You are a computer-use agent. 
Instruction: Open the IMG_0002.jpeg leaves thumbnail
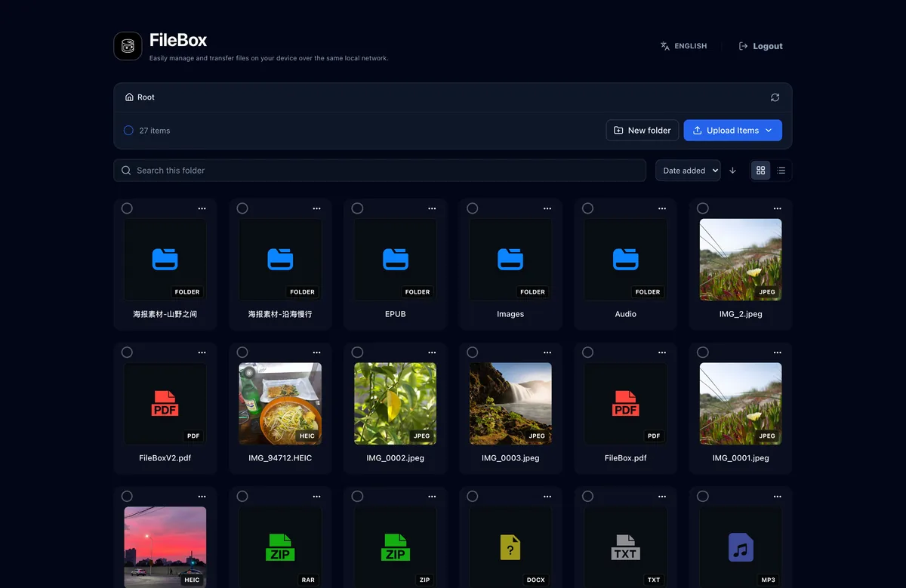(396, 404)
